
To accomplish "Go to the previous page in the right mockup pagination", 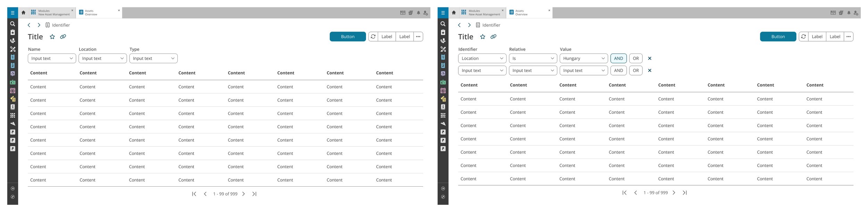I will 635,193.
